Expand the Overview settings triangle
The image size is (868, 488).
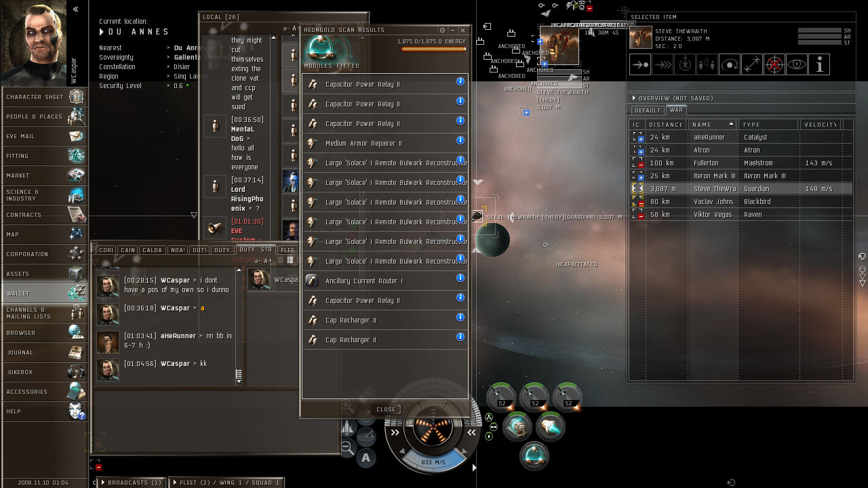click(634, 98)
